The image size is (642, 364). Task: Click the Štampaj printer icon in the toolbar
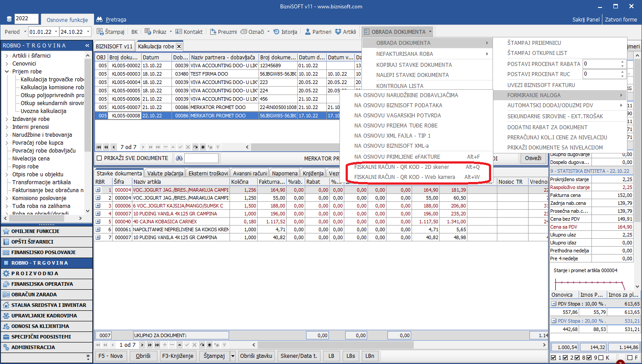pos(100,32)
